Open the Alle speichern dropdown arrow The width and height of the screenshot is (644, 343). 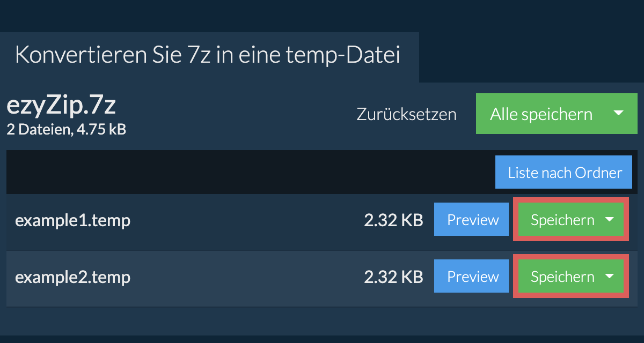[618, 114]
